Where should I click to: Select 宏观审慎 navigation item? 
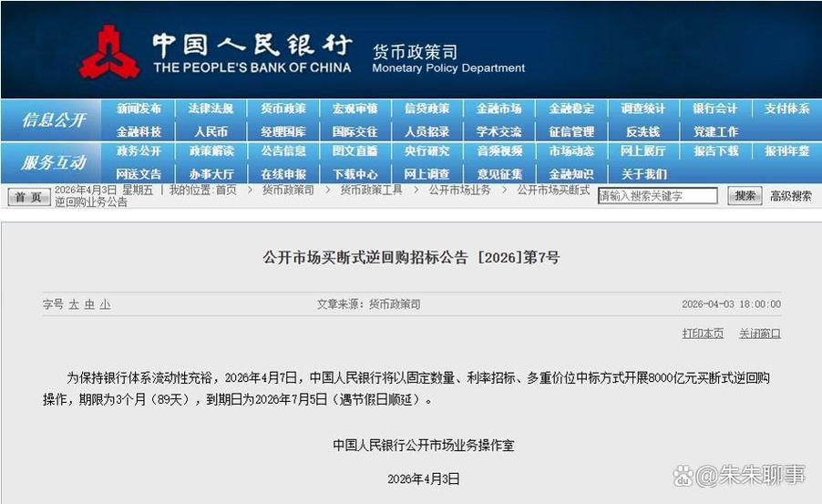(354, 108)
